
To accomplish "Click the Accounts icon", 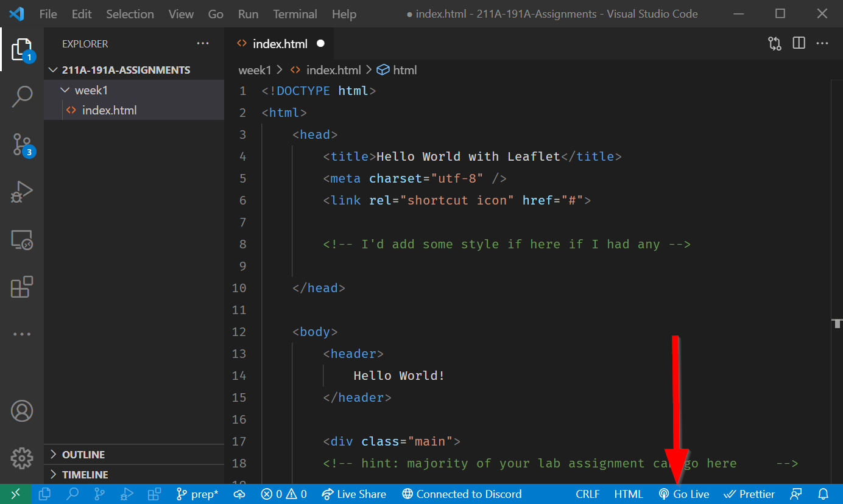I will (22, 411).
